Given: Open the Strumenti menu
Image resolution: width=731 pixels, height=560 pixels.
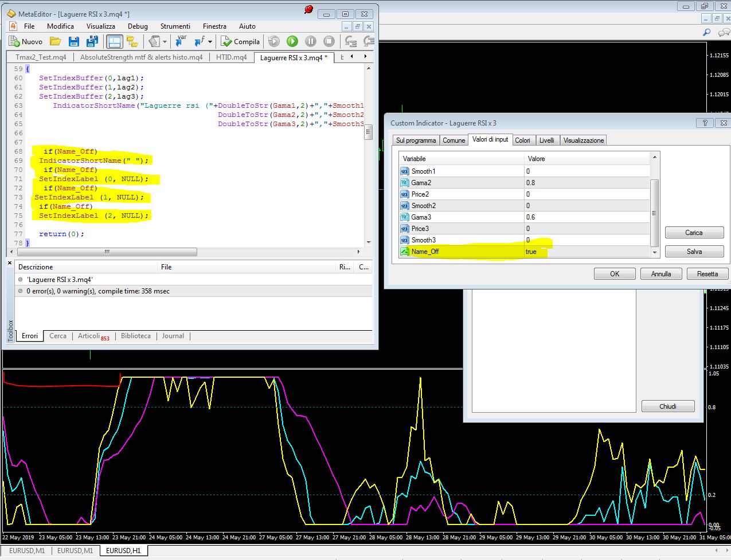Looking at the screenshot, I should pos(175,26).
